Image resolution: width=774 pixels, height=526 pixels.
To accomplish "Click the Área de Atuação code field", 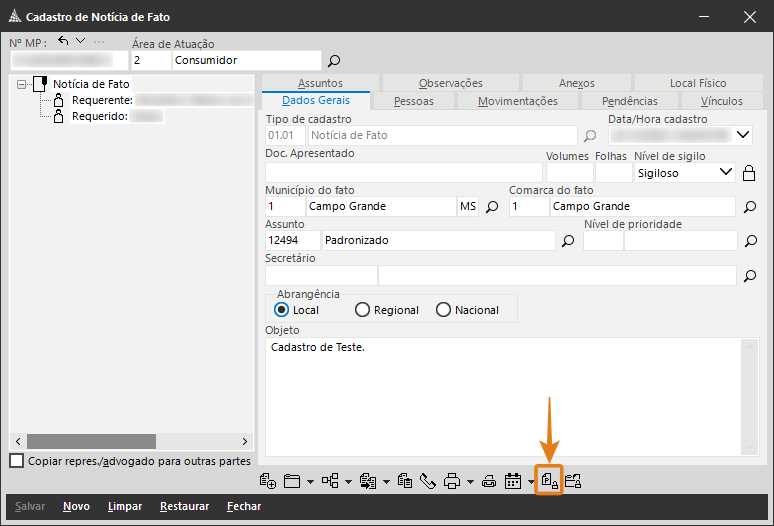I will (x=151, y=61).
